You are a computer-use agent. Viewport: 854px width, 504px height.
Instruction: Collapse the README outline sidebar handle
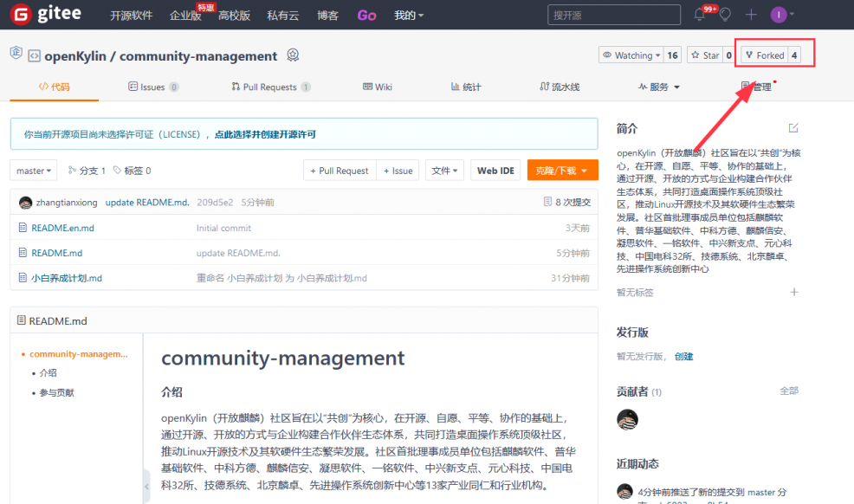point(146,486)
